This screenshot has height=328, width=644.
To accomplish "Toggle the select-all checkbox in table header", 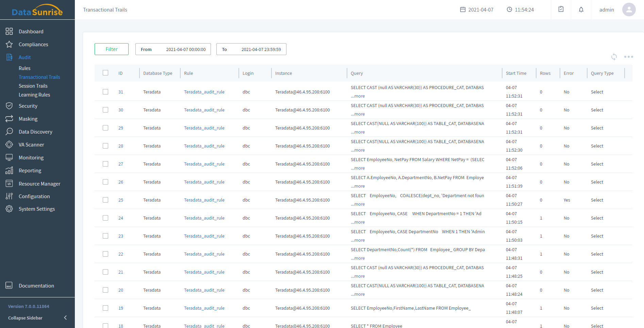I will pyautogui.click(x=105, y=73).
